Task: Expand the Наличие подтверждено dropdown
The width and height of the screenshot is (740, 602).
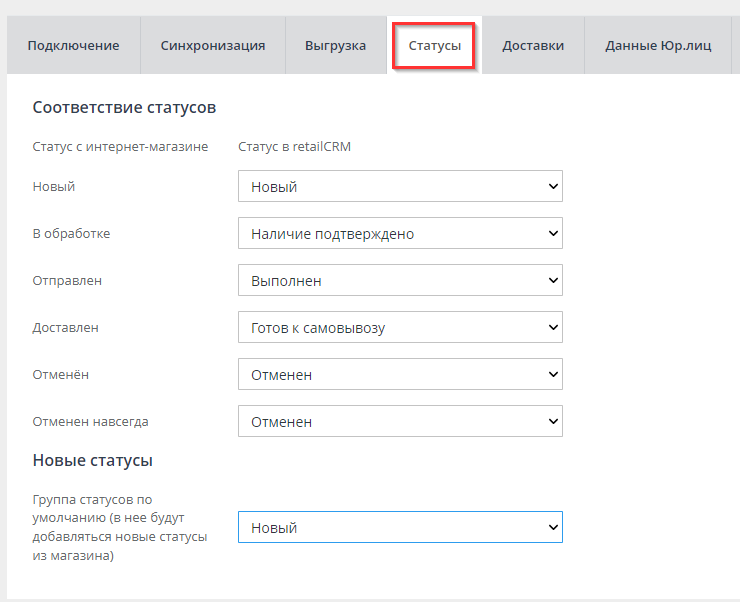Action: 400,233
